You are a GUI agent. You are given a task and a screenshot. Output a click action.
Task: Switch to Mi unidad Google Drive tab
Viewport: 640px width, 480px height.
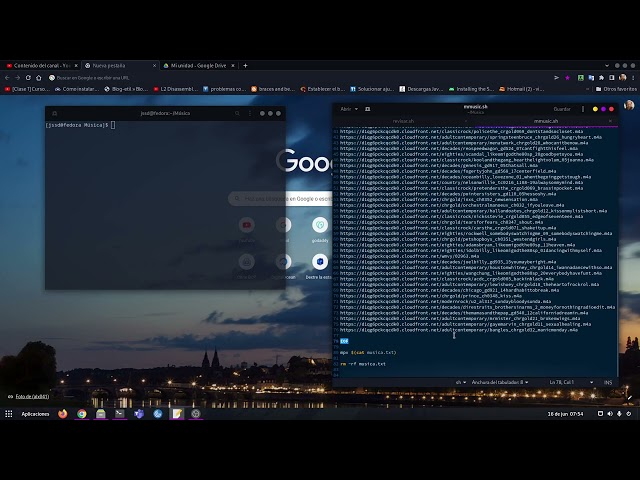pos(198,65)
